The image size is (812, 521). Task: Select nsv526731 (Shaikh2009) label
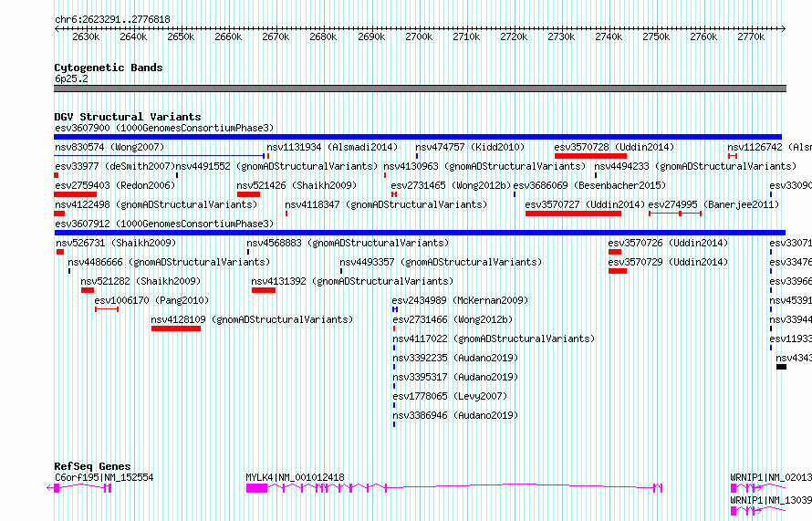(116, 243)
